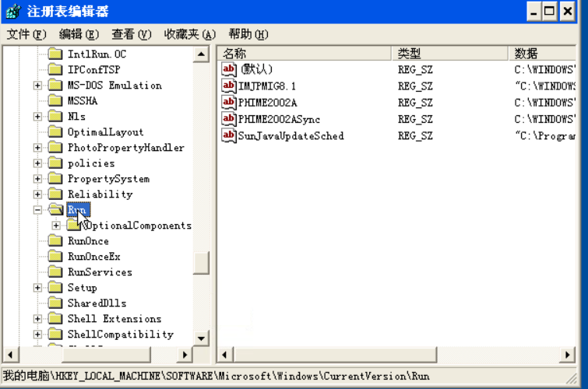Expand the PropertySystem key

pyautogui.click(x=37, y=179)
